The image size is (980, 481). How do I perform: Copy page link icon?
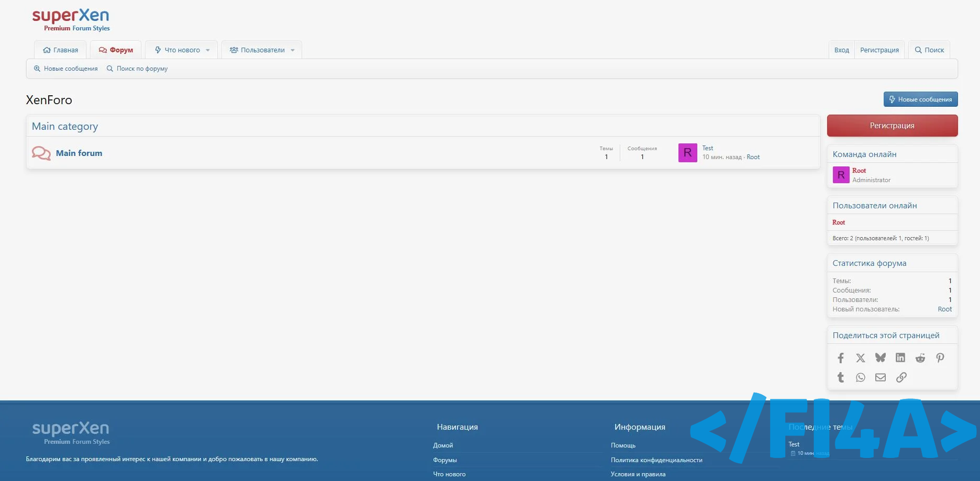pyautogui.click(x=901, y=377)
